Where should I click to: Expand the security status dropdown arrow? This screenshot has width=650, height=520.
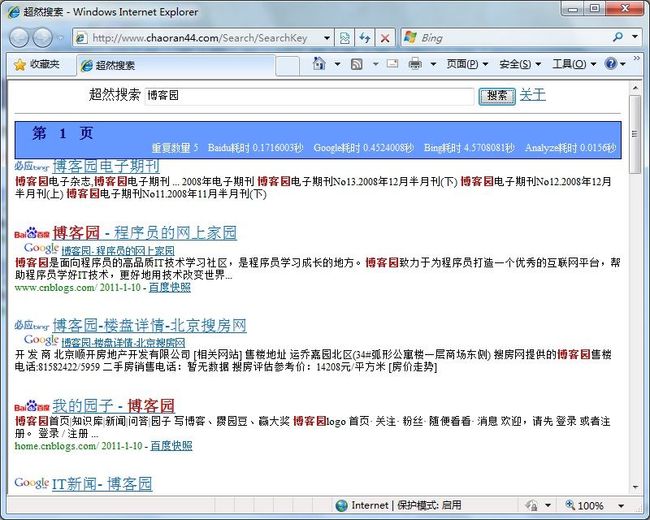(548, 505)
